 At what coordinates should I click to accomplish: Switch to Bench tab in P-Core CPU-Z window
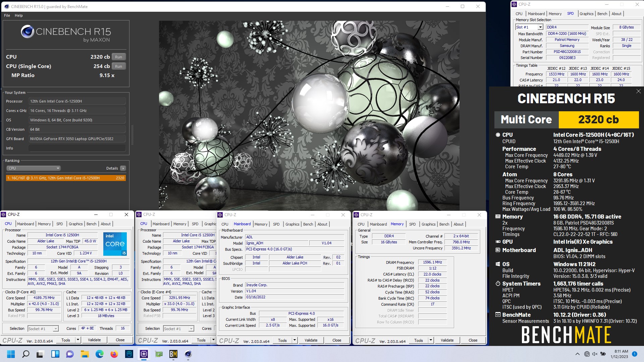pos(91,224)
